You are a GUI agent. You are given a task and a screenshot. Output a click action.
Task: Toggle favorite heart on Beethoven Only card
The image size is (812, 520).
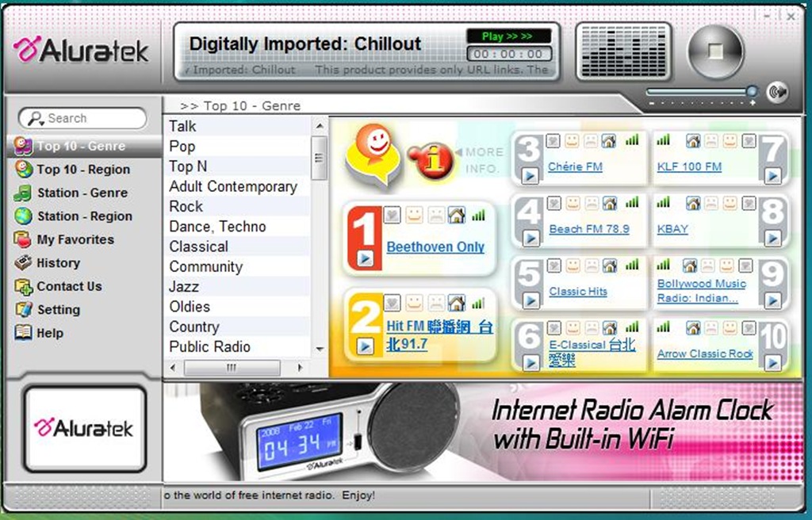click(393, 215)
